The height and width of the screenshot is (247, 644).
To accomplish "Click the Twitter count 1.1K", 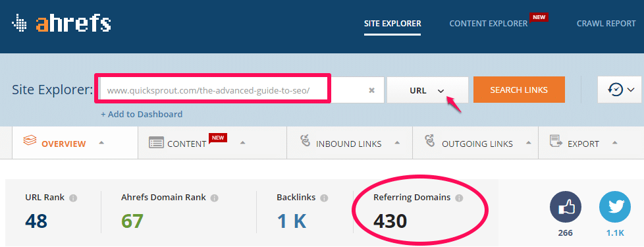I will click(615, 233).
